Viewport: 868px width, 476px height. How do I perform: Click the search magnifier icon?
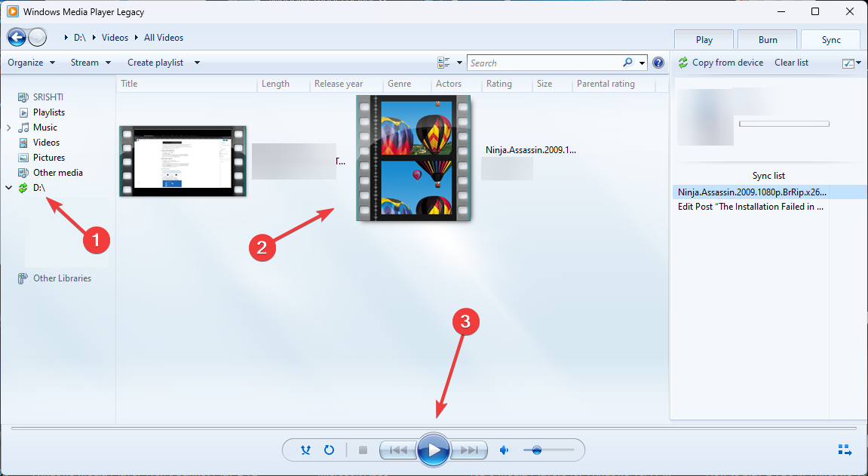tap(627, 63)
